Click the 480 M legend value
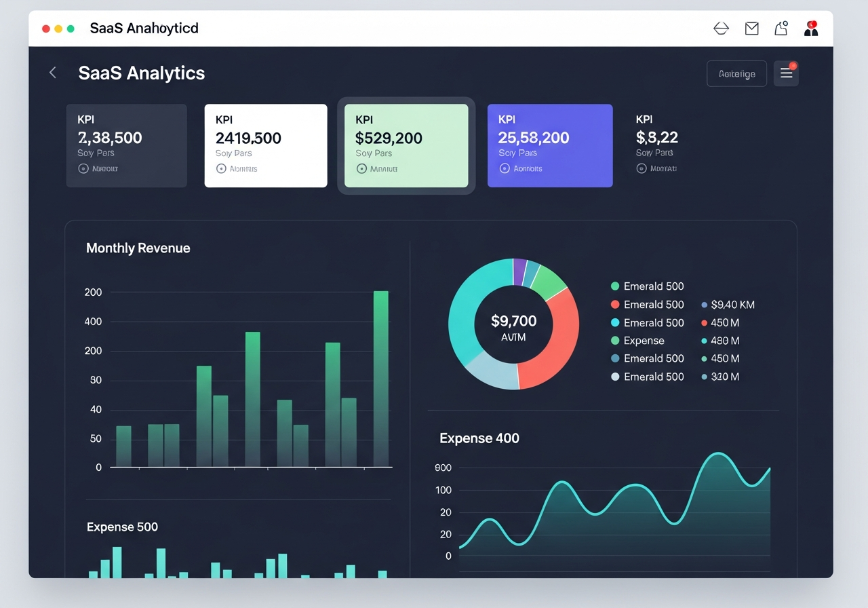The width and height of the screenshot is (868, 608). click(725, 341)
